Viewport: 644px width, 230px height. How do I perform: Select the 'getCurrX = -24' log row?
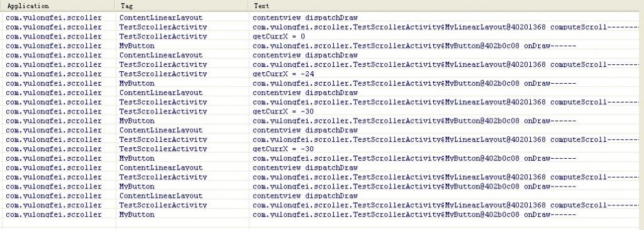pos(322,74)
